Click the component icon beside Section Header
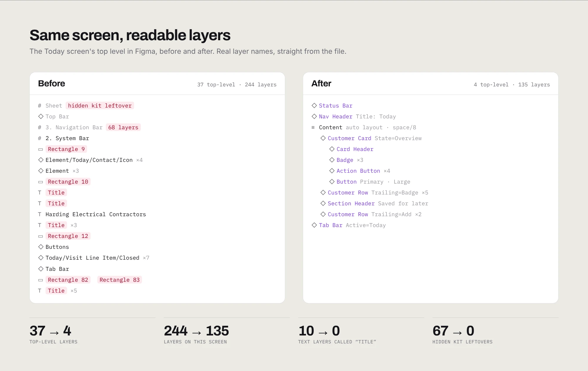This screenshot has height=371, width=588. [323, 204]
